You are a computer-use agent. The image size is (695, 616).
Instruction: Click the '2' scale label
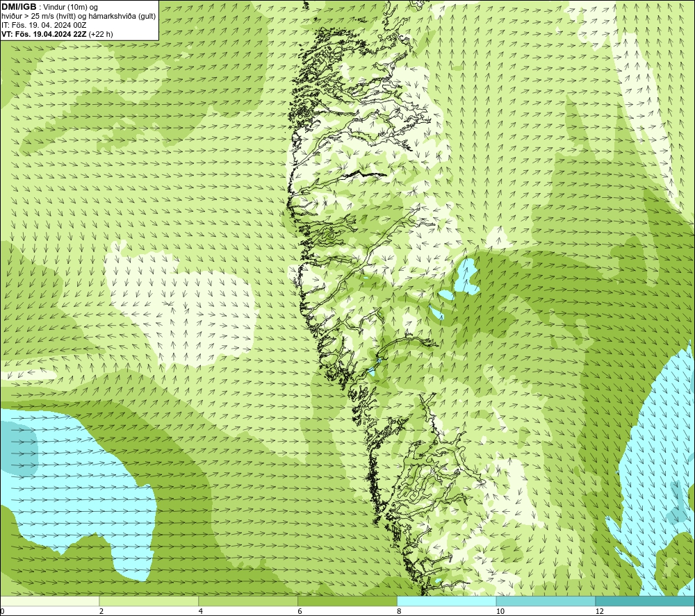click(x=101, y=611)
